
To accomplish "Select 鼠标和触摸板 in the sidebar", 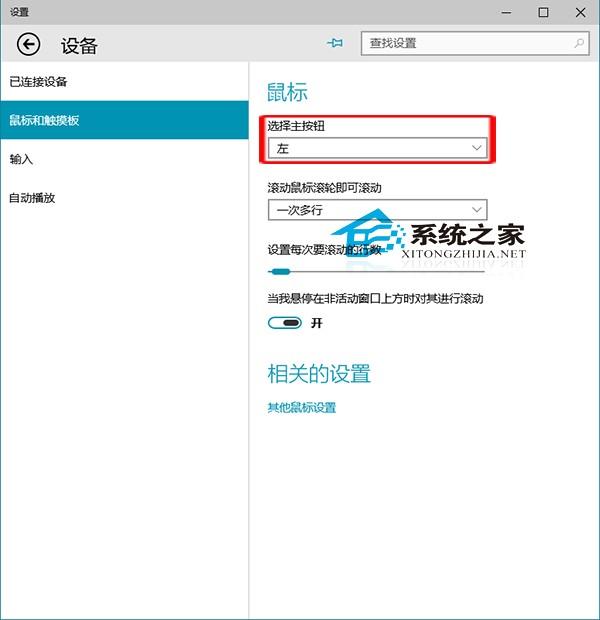I will tap(44, 121).
